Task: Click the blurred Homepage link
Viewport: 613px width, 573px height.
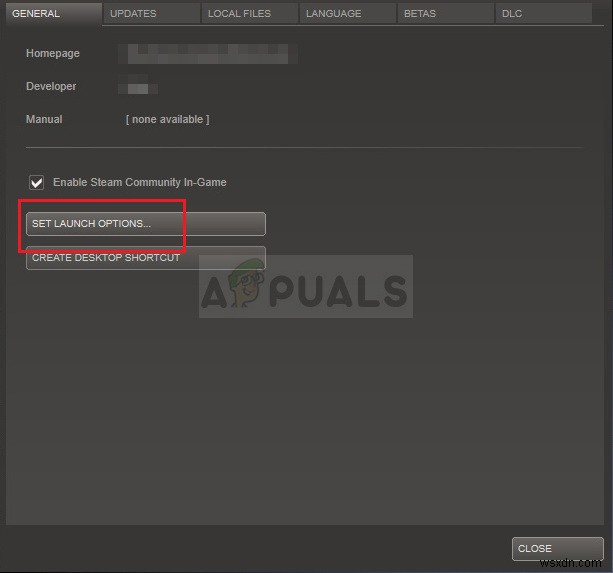Action: click(208, 54)
